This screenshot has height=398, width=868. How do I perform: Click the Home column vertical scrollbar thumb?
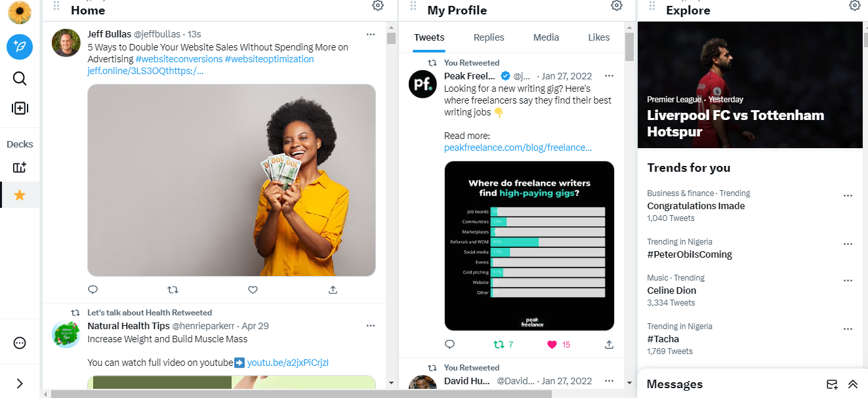[392, 39]
